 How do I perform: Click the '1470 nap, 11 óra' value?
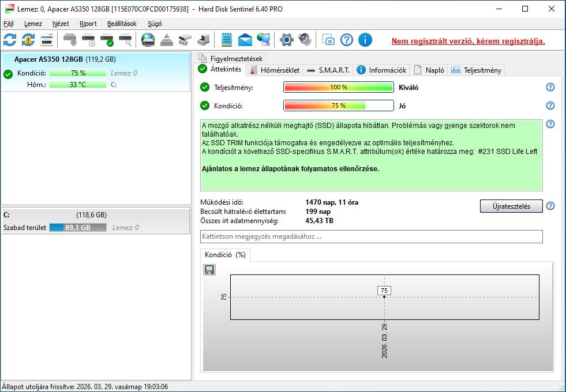click(332, 202)
